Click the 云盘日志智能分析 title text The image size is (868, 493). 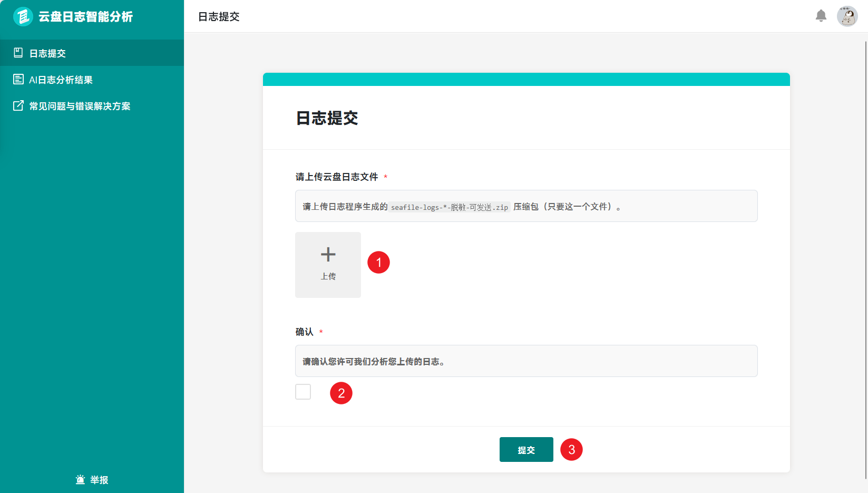point(85,17)
